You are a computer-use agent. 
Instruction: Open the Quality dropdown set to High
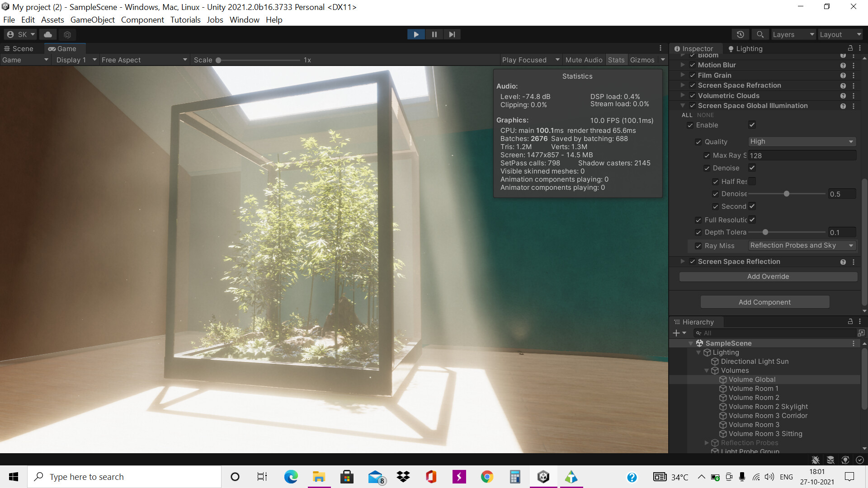801,141
